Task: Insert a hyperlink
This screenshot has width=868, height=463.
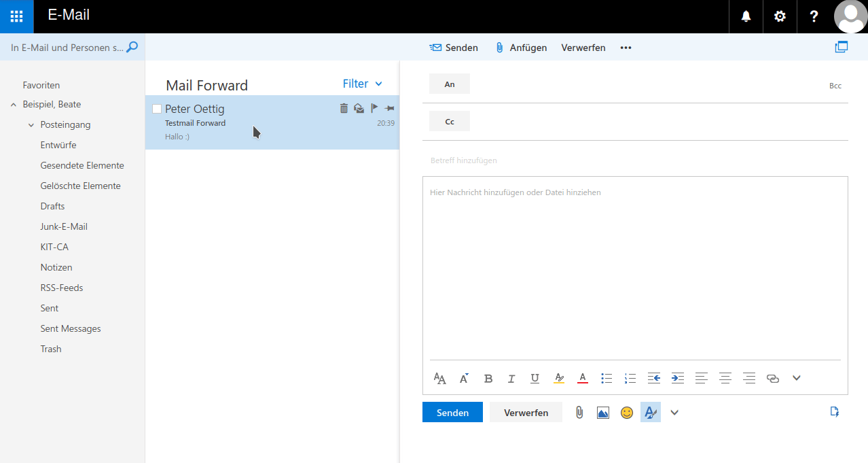Action: click(x=773, y=379)
